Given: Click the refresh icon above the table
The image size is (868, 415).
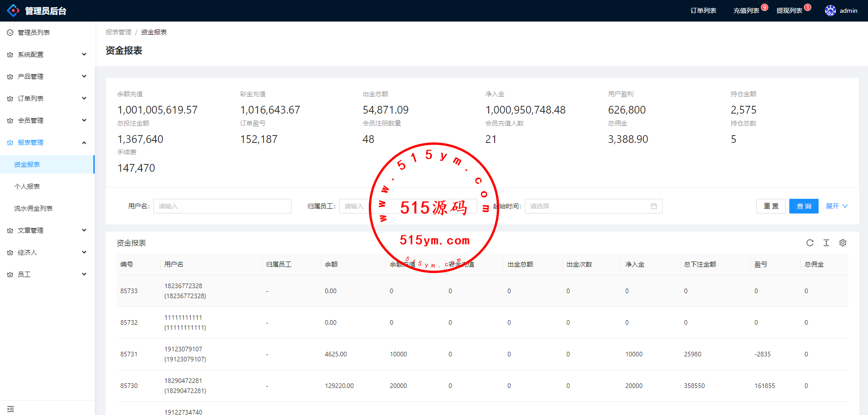Looking at the screenshot, I should coord(809,243).
